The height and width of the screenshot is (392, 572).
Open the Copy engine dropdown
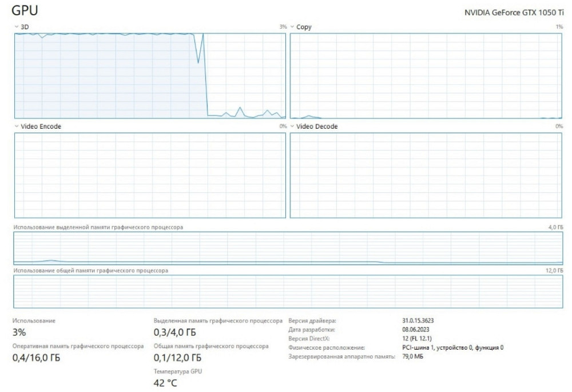point(300,27)
